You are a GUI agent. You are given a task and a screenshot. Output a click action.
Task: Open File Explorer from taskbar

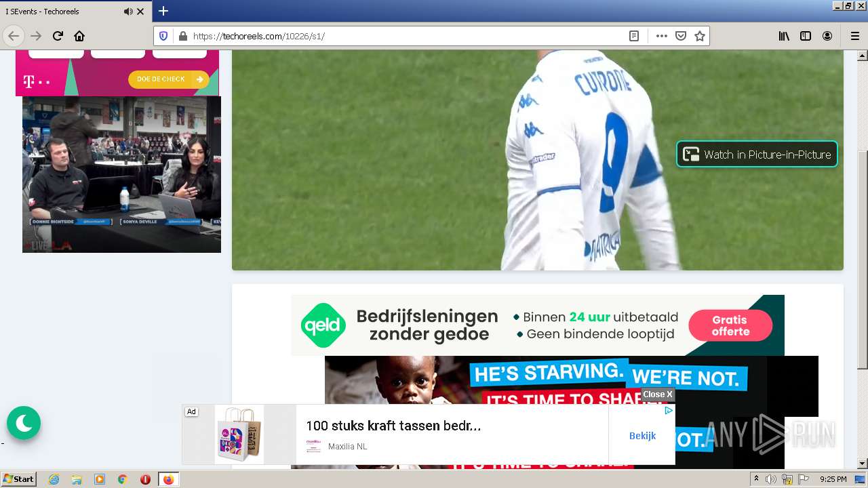77,479
